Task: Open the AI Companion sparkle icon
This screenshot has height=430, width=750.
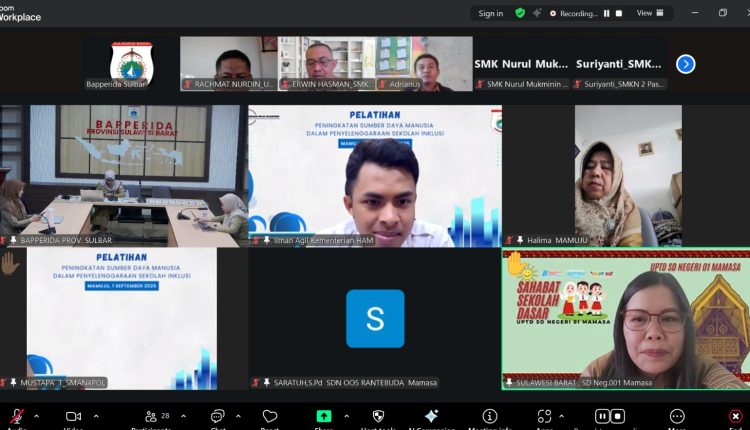Action: [431, 416]
